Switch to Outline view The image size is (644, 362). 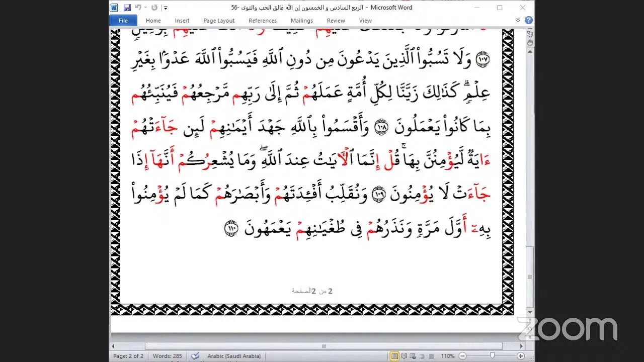point(423,356)
